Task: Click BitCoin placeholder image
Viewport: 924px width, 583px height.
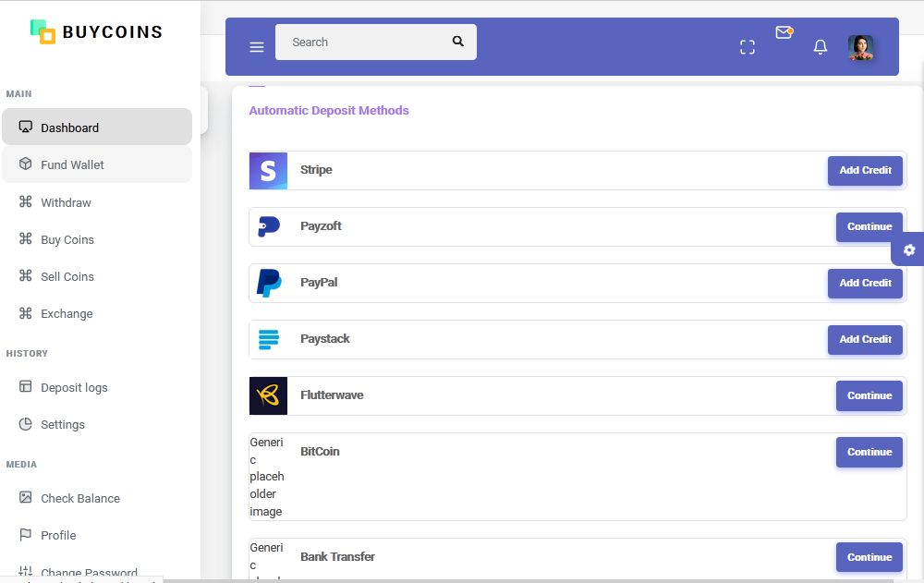Action: point(267,477)
